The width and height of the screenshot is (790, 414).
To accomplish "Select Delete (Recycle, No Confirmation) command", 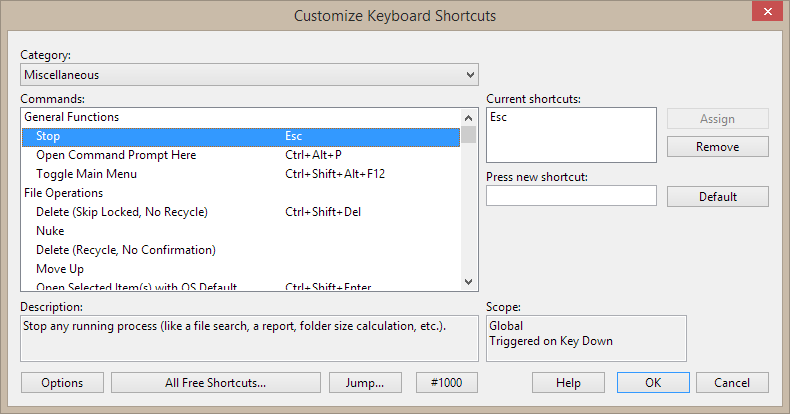I will pyautogui.click(x=126, y=250).
